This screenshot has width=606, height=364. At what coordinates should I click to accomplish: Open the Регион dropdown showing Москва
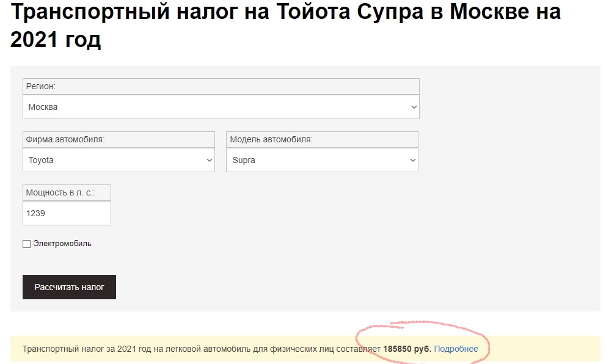tap(221, 107)
